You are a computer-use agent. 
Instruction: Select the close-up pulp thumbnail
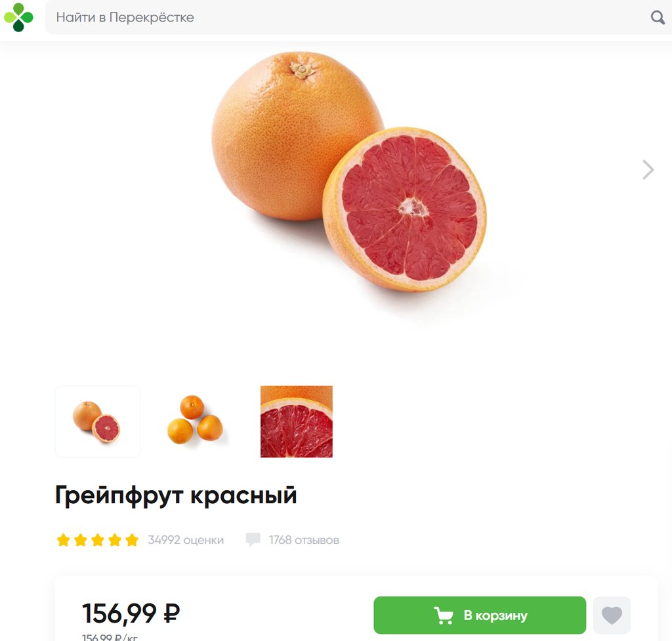pyautogui.click(x=296, y=422)
